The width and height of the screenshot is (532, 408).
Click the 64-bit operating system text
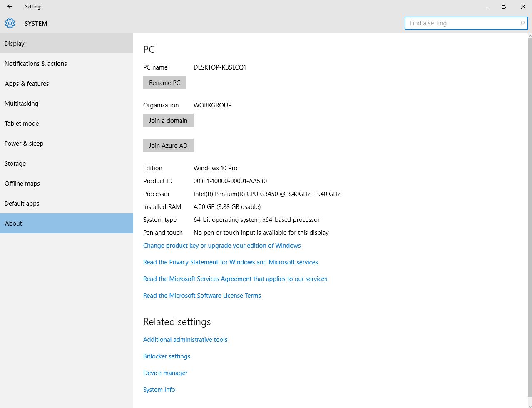pos(256,220)
